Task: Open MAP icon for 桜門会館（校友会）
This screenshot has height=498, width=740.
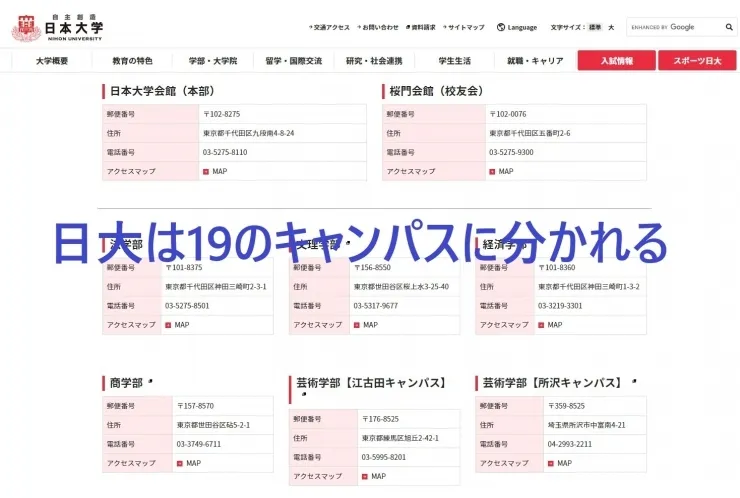Action: [x=492, y=172]
